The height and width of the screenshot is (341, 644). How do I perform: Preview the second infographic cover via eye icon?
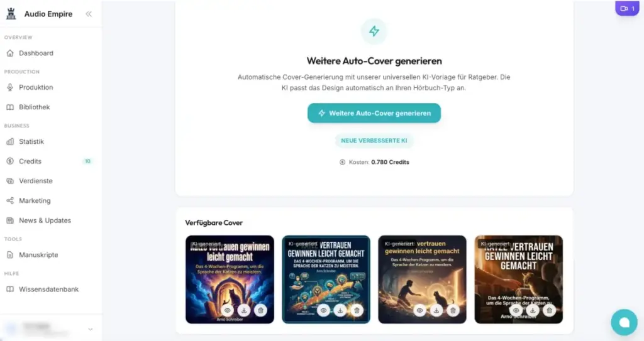coord(324,310)
